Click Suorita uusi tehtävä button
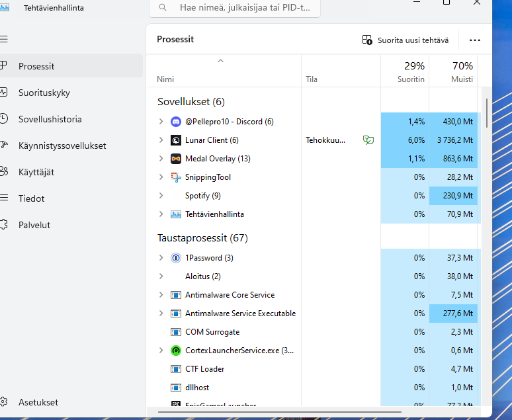512x420 pixels. coord(405,40)
